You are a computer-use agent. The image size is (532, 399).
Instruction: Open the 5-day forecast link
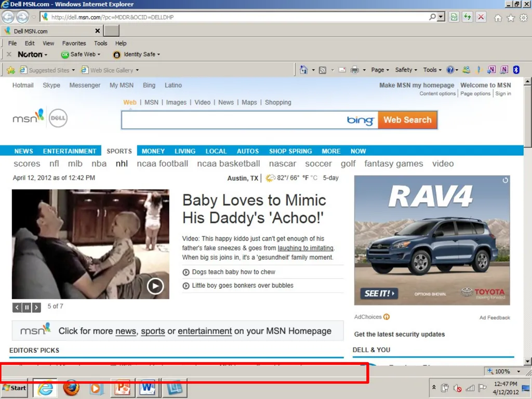tap(330, 178)
